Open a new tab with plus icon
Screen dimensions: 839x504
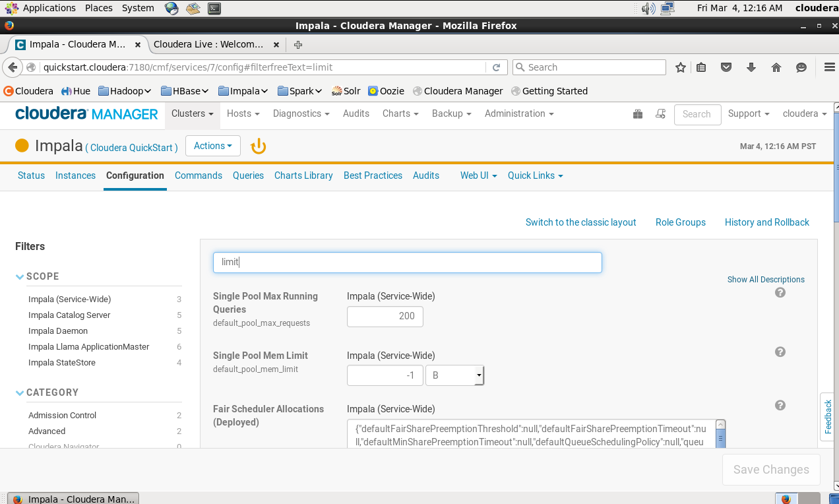[x=298, y=45]
